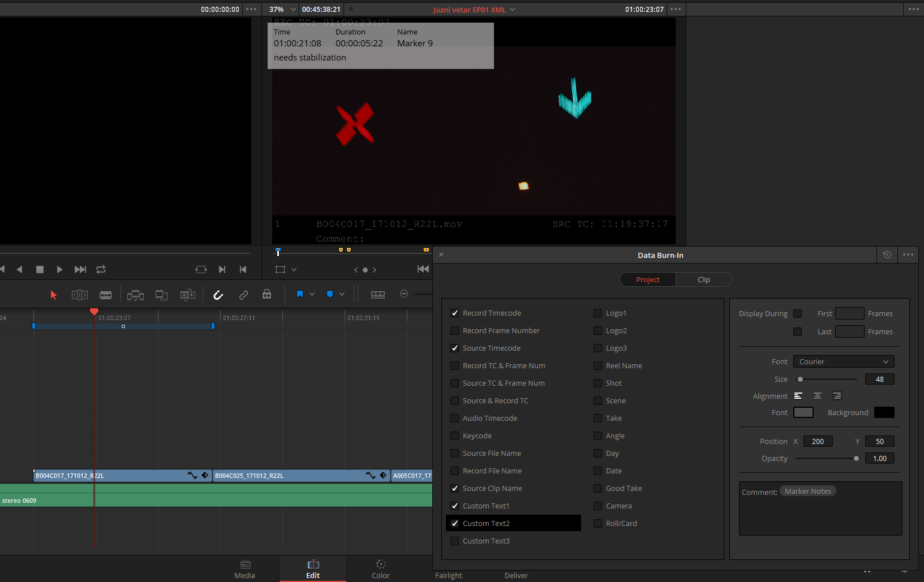Toggle the Position Lock icon
This screenshot has height=582, width=924.
[x=267, y=294]
